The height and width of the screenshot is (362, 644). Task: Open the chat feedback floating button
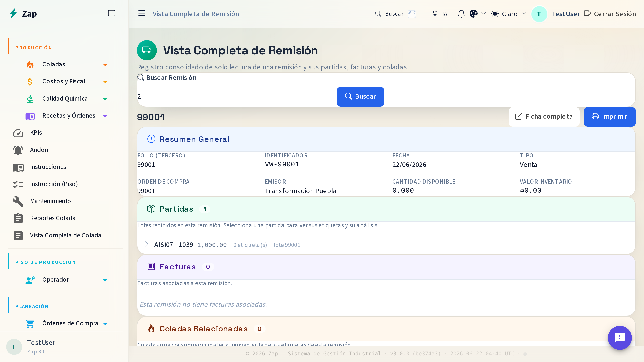click(x=620, y=338)
